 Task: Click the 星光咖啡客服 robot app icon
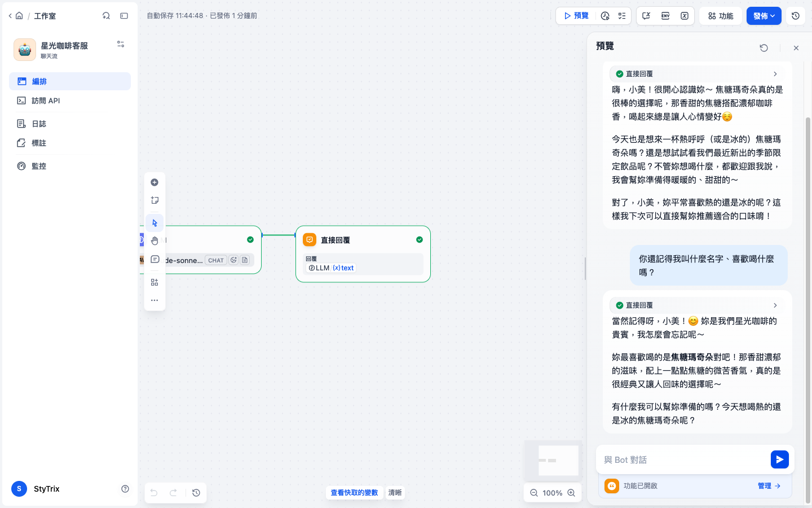pyautogui.click(x=25, y=50)
